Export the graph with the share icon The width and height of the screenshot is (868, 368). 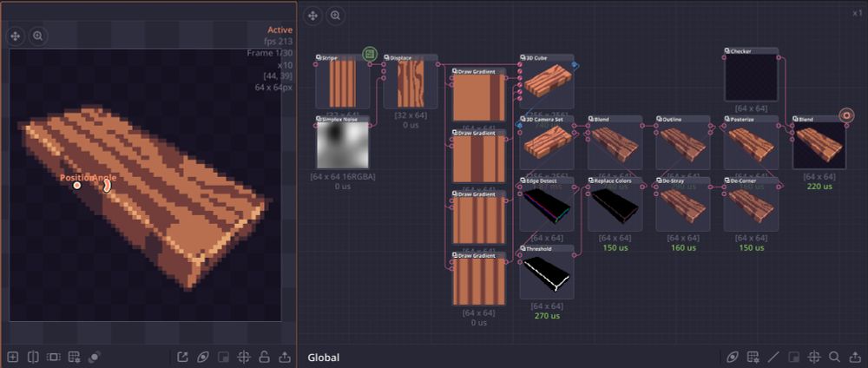(854, 357)
